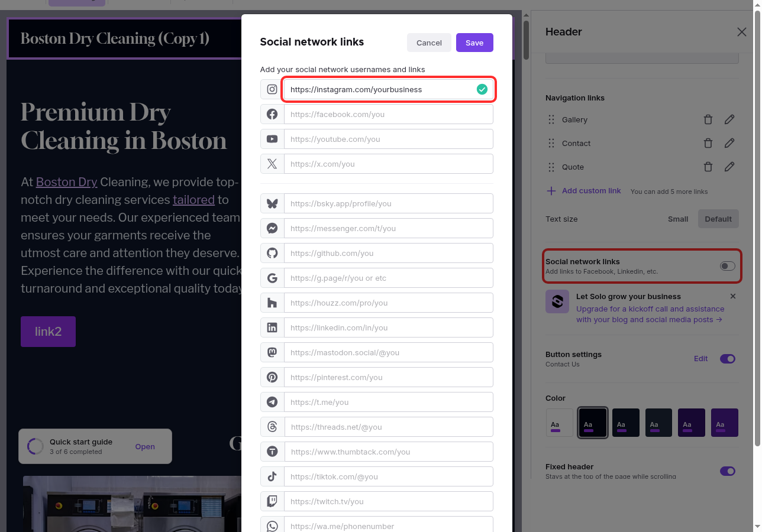Image resolution: width=762 pixels, height=532 pixels.
Task: Click the Facebook URL input field
Action: [x=388, y=114]
